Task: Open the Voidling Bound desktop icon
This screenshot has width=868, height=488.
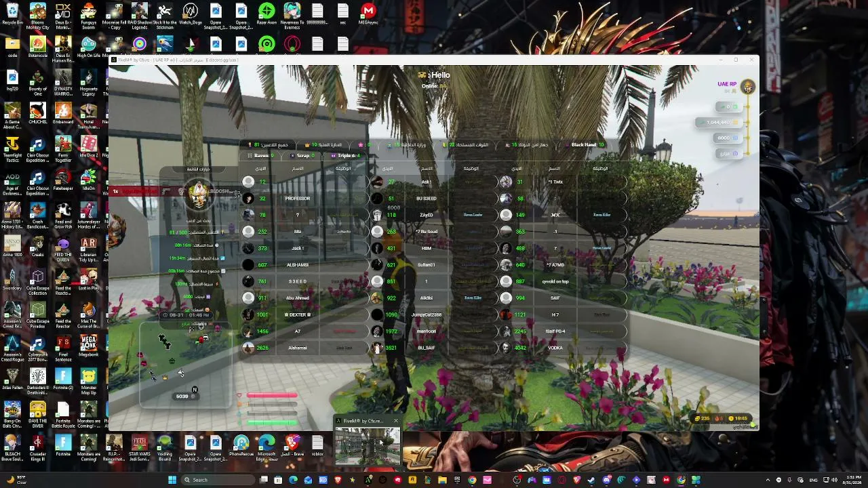Action: [165, 448]
